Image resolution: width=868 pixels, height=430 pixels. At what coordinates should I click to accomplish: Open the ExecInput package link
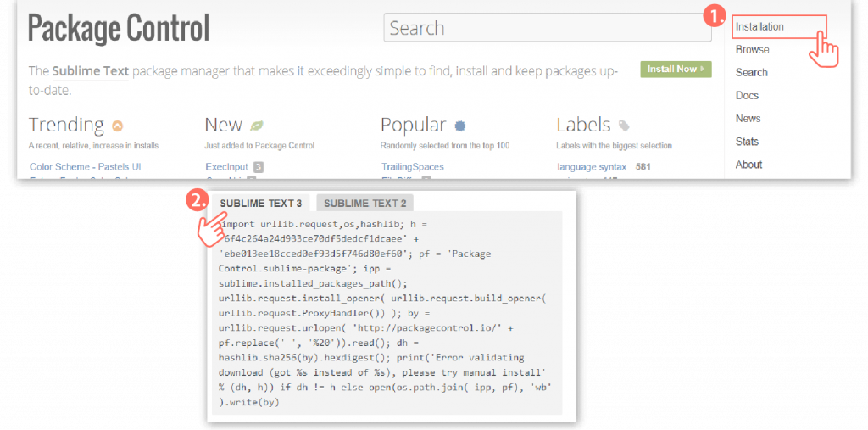[x=226, y=167]
